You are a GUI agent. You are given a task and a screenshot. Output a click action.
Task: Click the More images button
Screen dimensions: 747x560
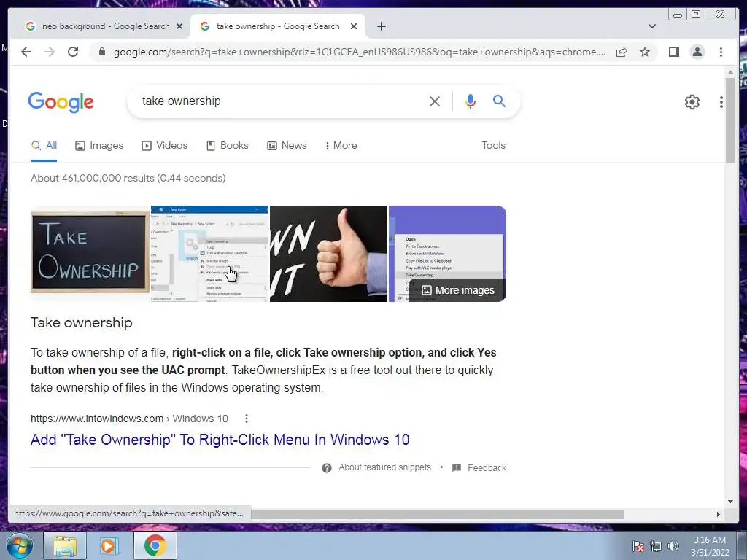coord(458,290)
